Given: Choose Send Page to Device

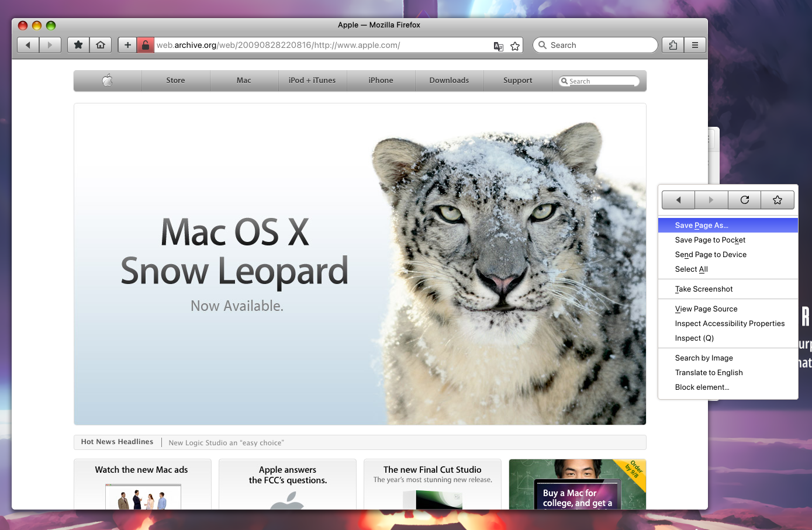Looking at the screenshot, I should click(x=728, y=254).
